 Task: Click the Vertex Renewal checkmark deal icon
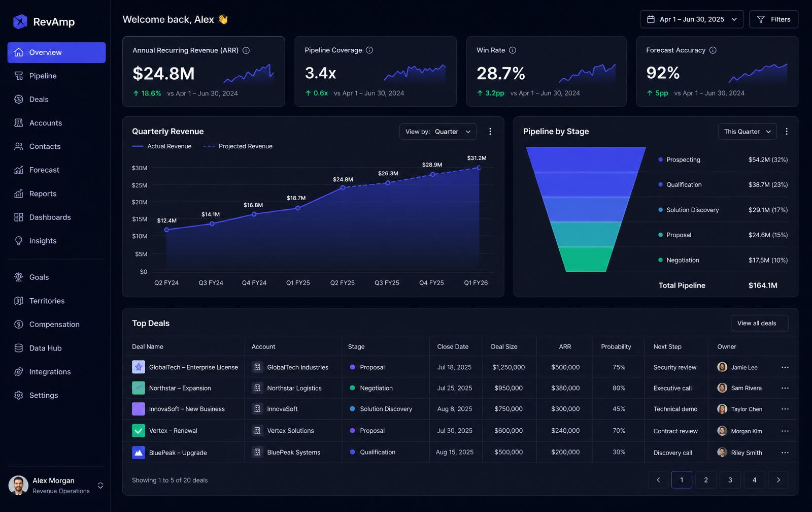pos(139,431)
